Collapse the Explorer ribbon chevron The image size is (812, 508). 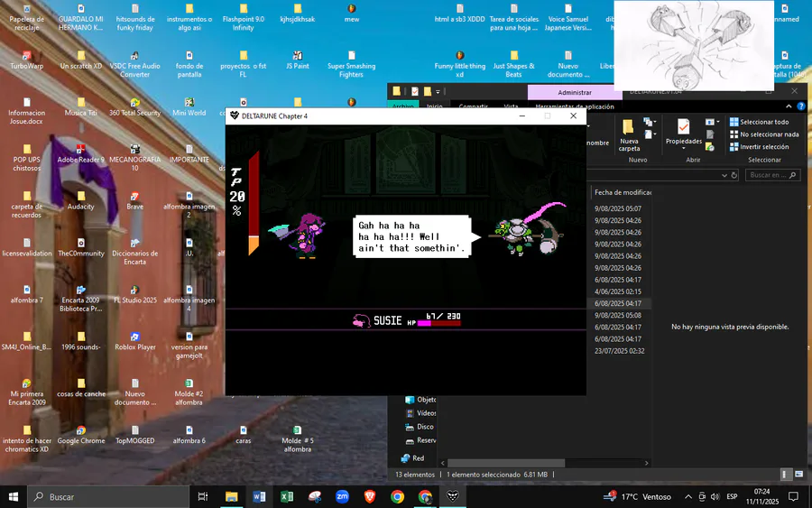coord(789,106)
